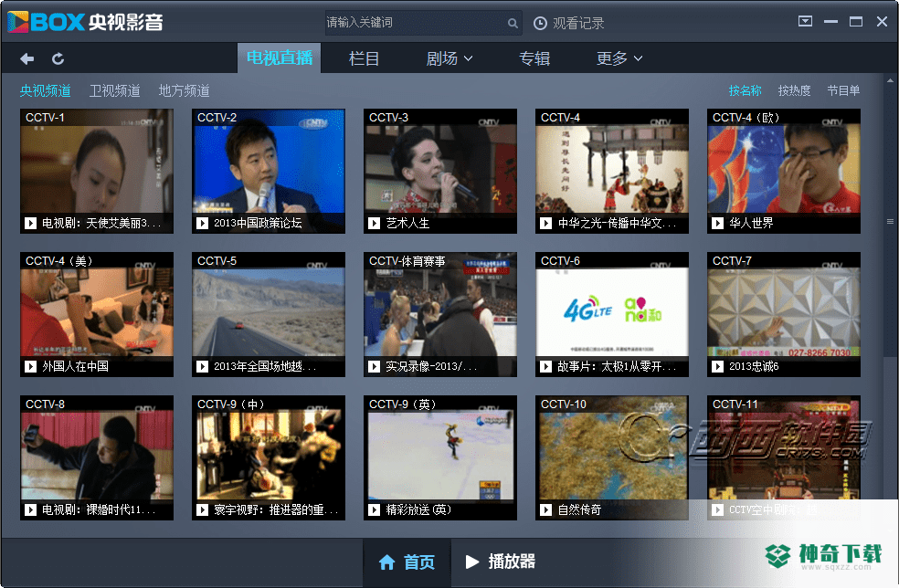This screenshot has height=588, width=899.
Task: Click the player play icon at the bottom
Action: point(471,562)
